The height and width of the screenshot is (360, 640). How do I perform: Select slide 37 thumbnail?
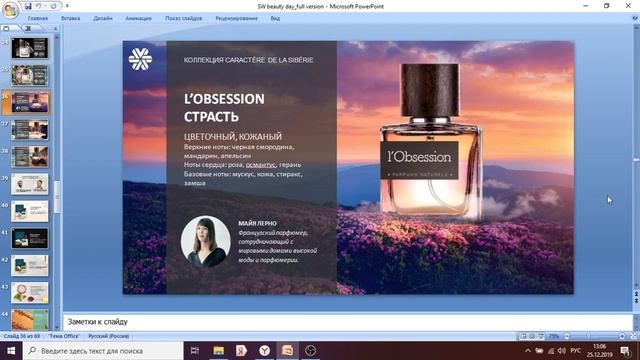coord(30,130)
